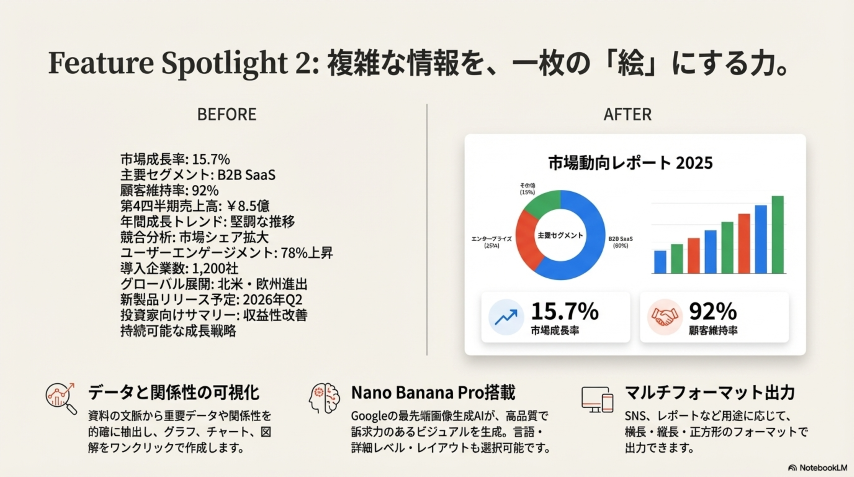The height and width of the screenshot is (477, 854).
Task: Click the data visualization magnifier chart icon
Action: (x=61, y=398)
